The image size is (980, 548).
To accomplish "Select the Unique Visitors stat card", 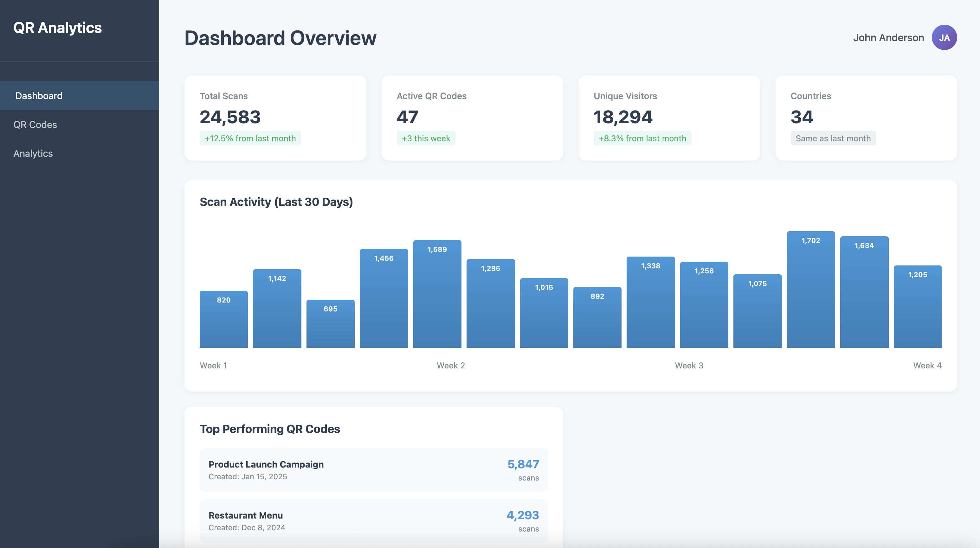I will click(669, 118).
